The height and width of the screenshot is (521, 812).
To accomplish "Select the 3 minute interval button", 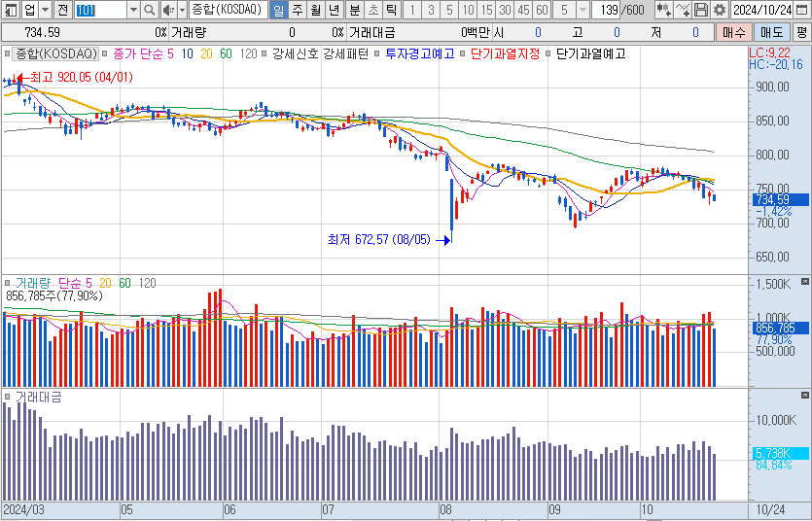I will click(431, 10).
